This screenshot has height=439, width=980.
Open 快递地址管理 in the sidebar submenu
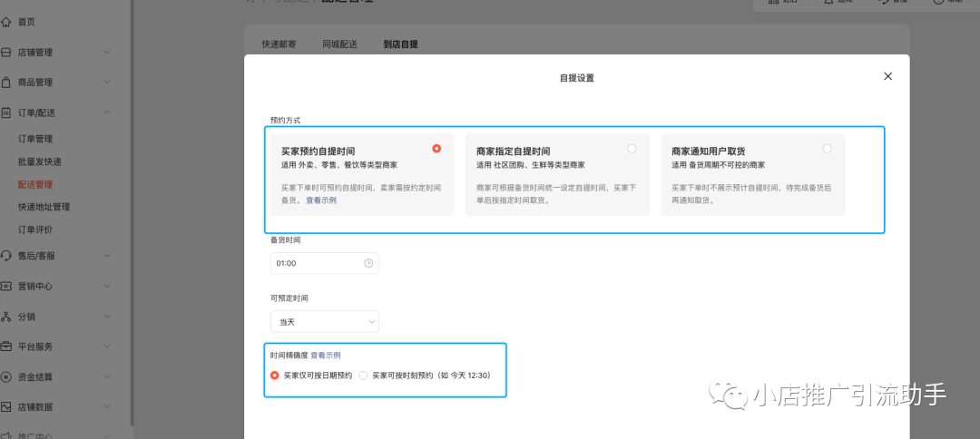pos(44,208)
